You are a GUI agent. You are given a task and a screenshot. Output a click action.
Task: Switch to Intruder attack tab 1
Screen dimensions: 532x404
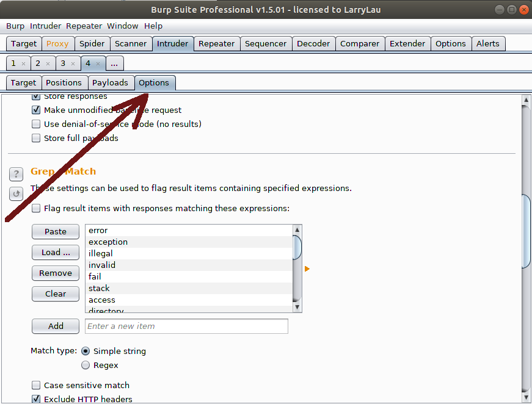point(14,63)
